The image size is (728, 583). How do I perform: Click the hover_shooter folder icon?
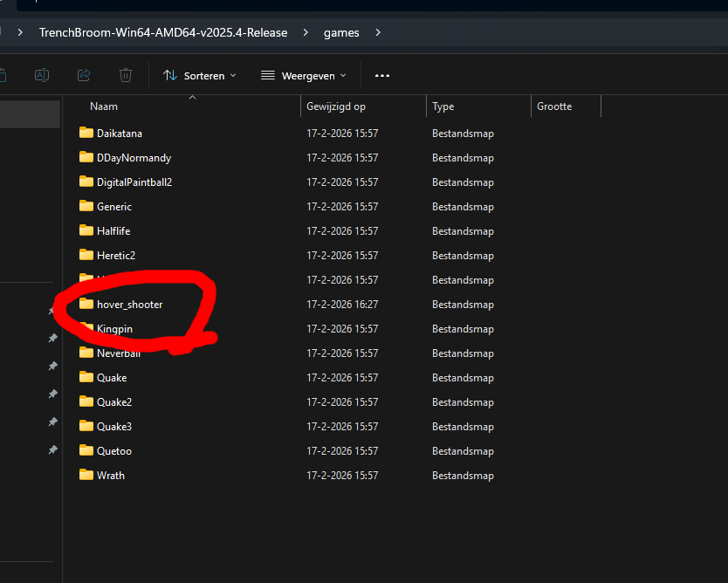pyautogui.click(x=86, y=304)
